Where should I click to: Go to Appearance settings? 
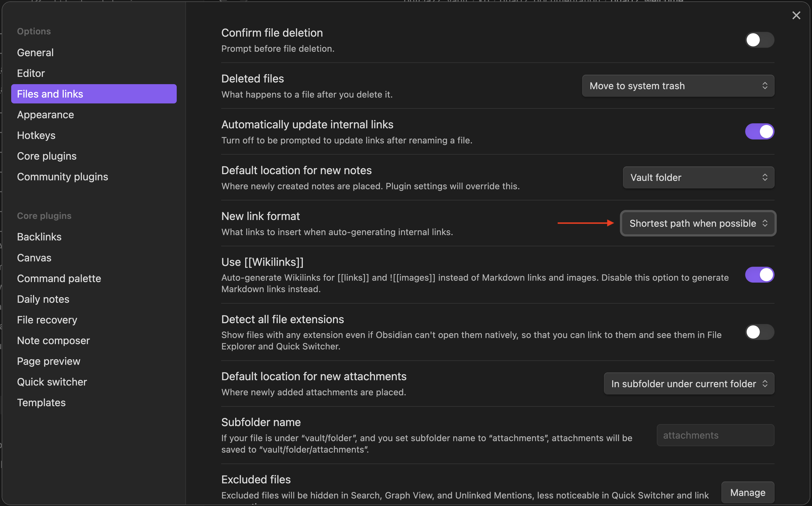pyautogui.click(x=46, y=115)
